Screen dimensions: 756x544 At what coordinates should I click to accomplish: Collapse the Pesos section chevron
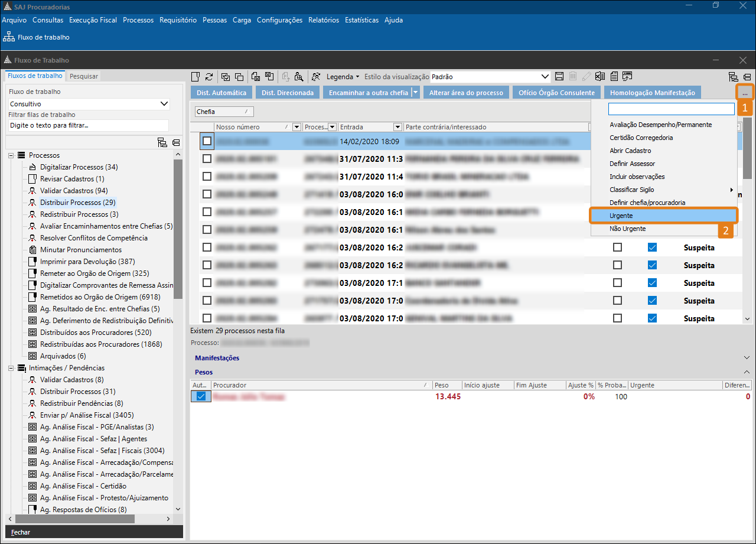[747, 372]
